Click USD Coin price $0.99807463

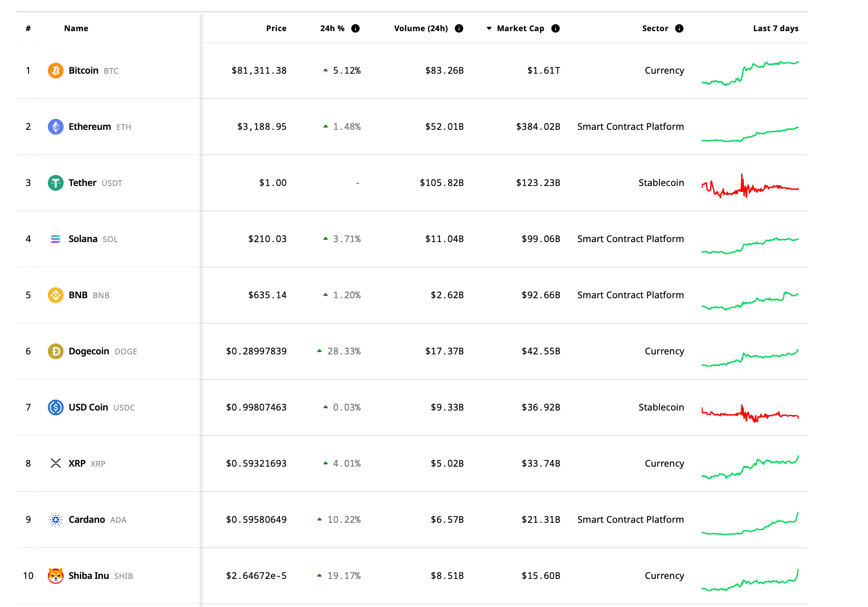coord(256,407)
